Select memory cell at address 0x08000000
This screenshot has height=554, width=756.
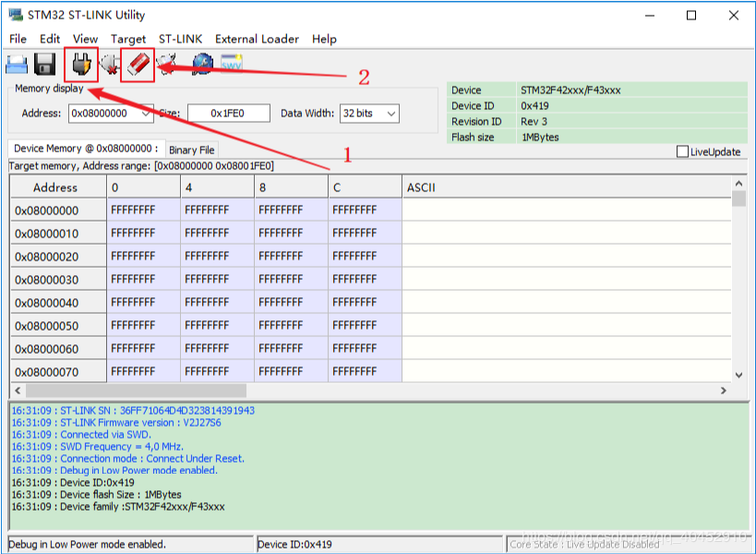click(143, 211)
